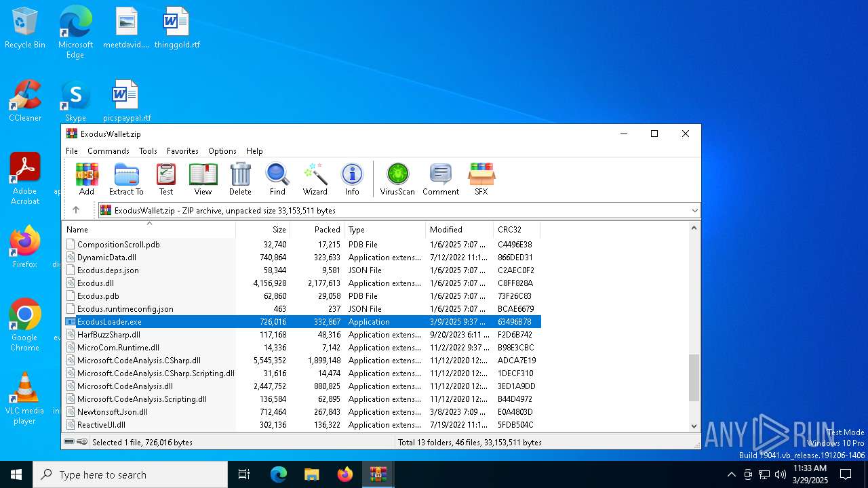
Task: Open the Favorites menu
Action: click(x=182, y=151)
